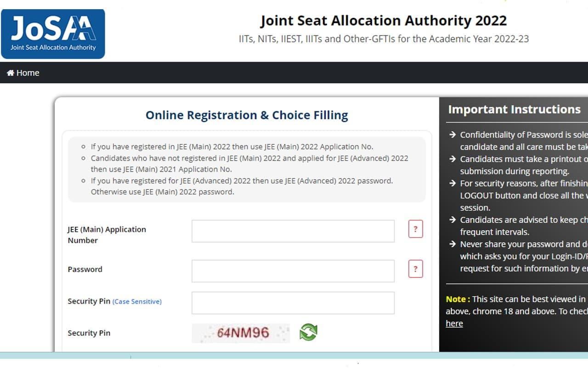Viewport: 588px width, 368px height.
Task: Click the JoSAA logo
Action: [x=53, y=34]
